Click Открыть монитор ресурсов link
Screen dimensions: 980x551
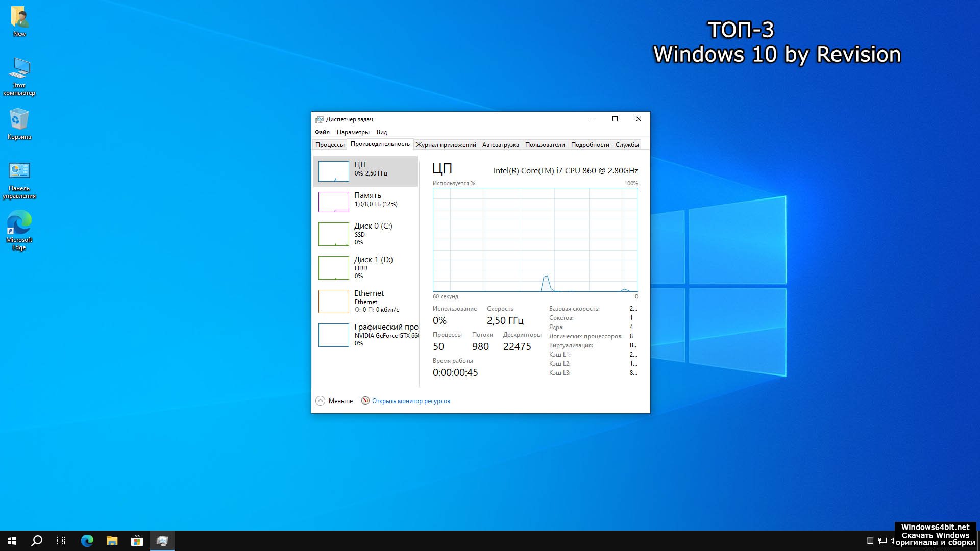tap(411, 401)
